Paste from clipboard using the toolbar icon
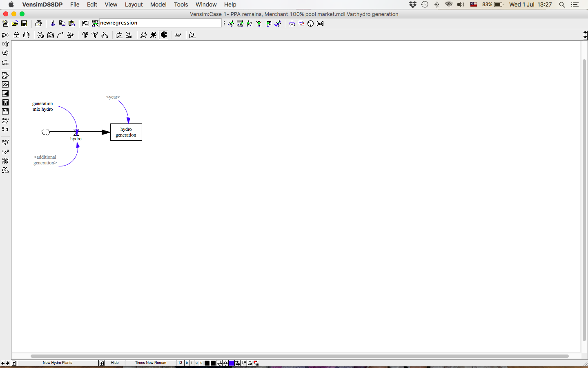 pos(72,24)
